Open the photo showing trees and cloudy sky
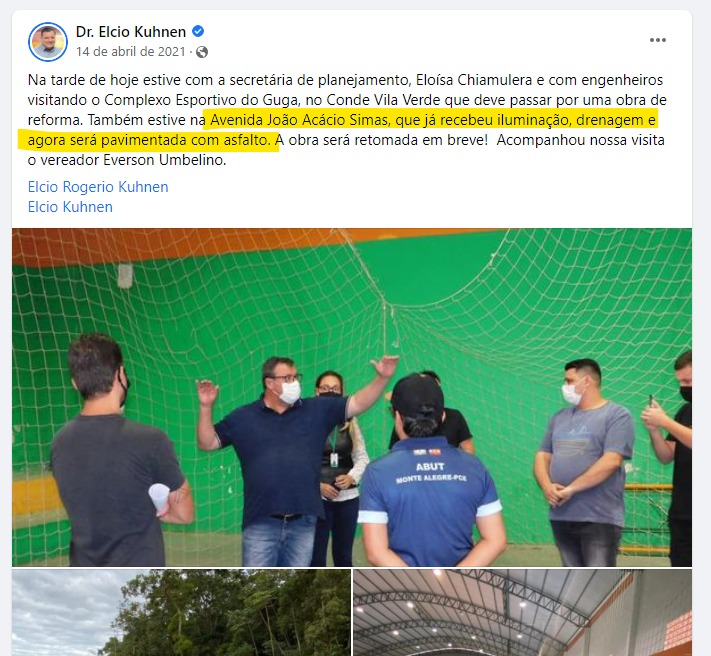Viewport: 711px width, 656px height. coord(181,612)
